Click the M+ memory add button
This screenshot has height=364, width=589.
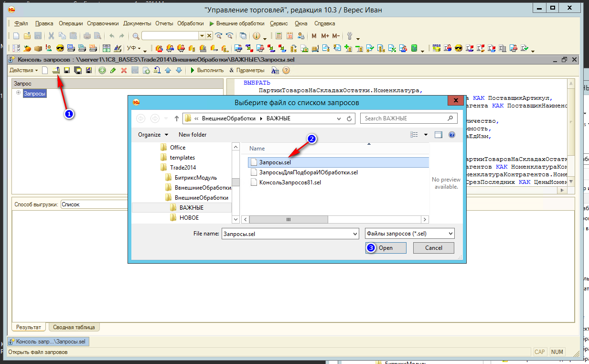[x=325, y=36]
